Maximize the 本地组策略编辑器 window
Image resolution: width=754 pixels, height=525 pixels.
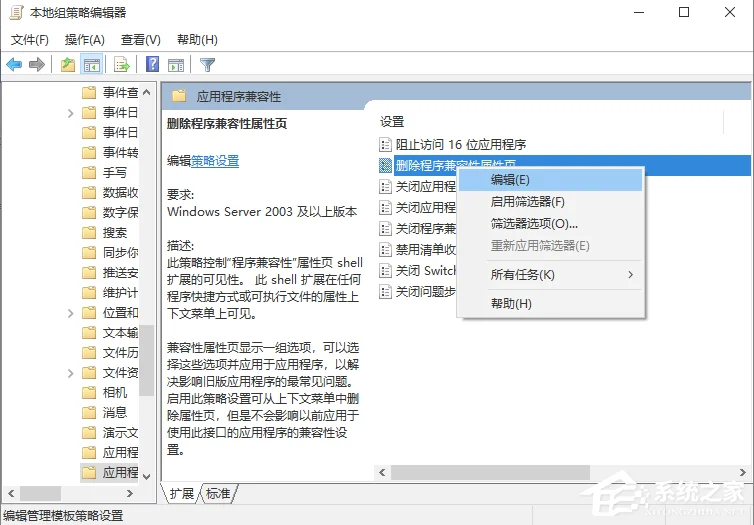click(684, 12)
